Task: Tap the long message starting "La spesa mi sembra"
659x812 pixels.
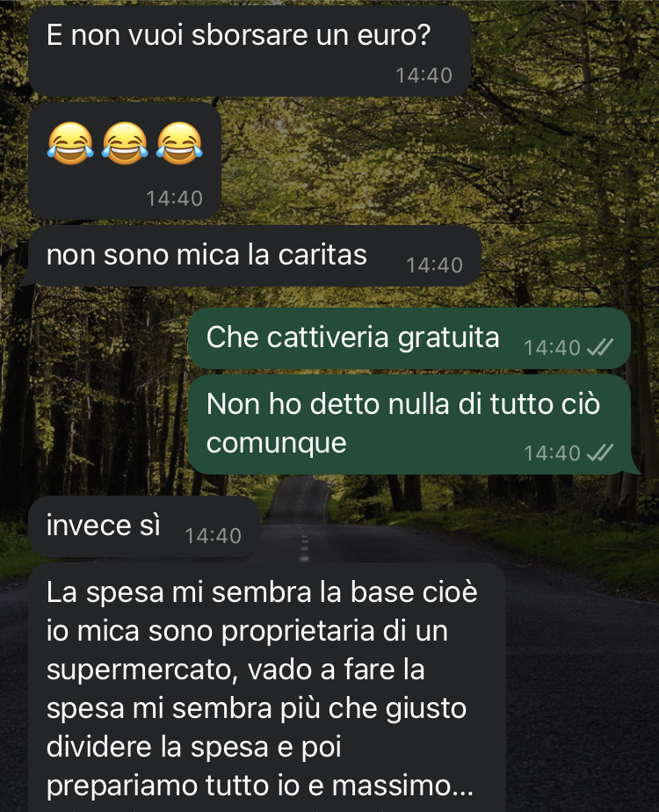Action: (x=266, y=687)
